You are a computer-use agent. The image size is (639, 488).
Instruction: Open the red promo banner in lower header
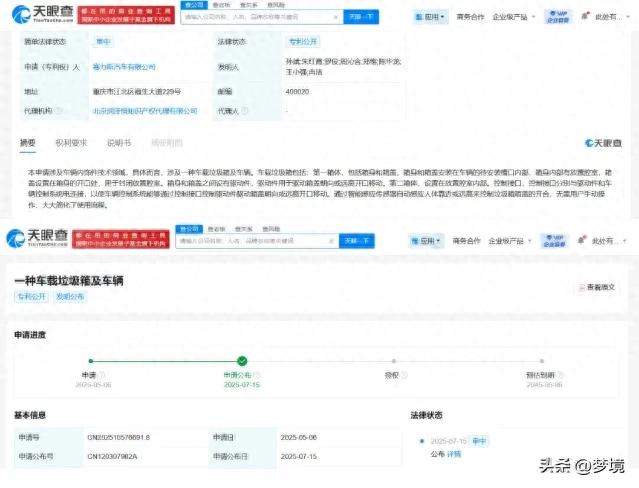pos(121,239)
